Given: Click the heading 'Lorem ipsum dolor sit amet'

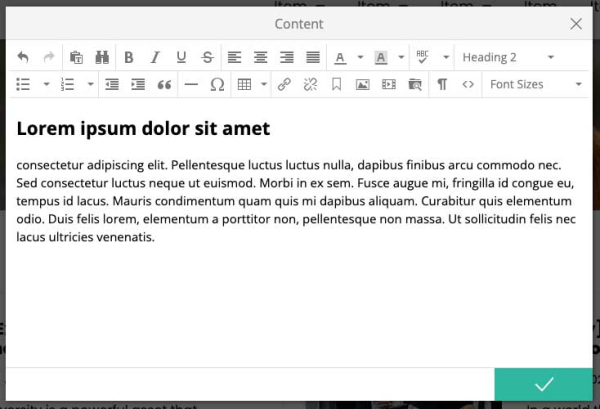Looking at the screenshot, I should coord(143,129).
